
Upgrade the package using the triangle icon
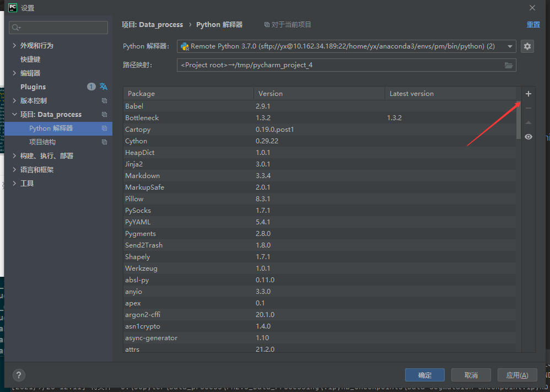[x=528, y=122]
